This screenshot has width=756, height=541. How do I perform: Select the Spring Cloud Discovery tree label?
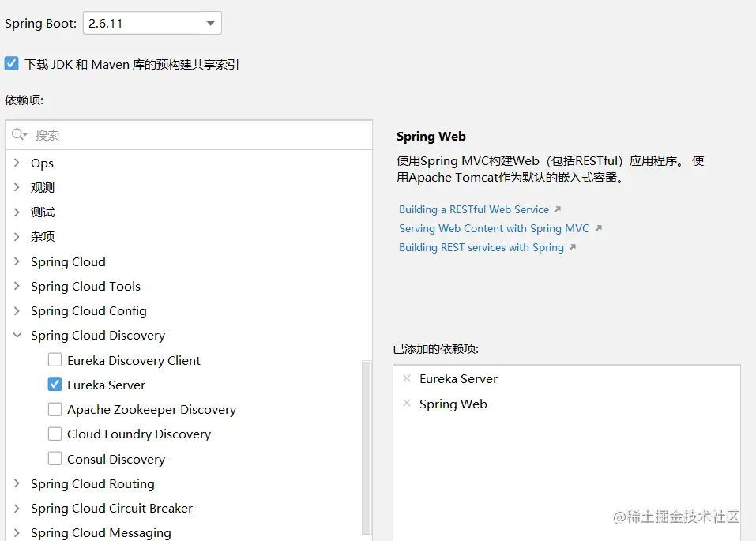(98, 335)
